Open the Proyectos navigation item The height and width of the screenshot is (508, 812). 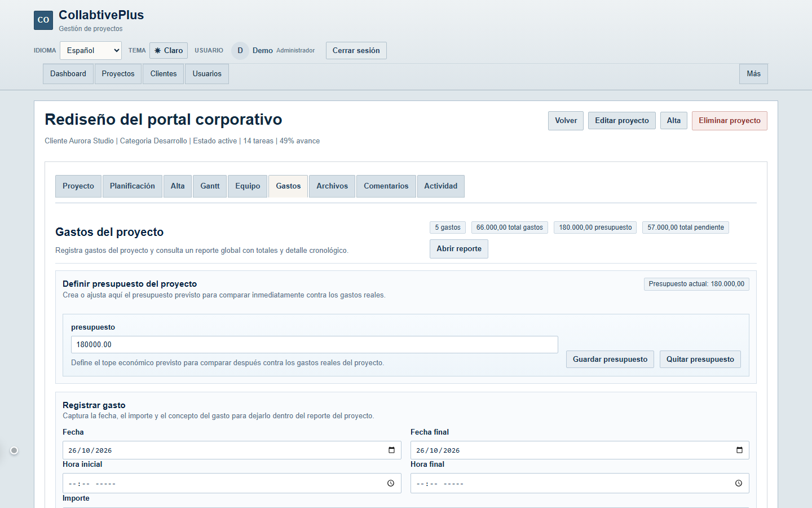coord(118,74)
